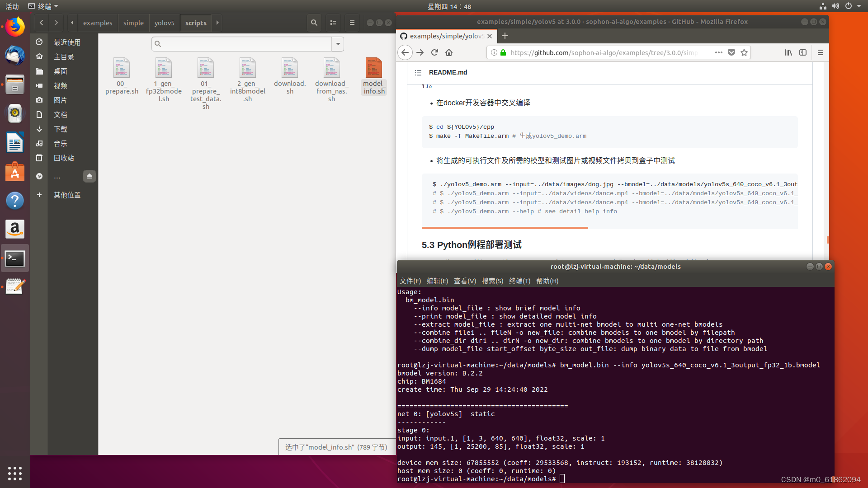Expand path bar right arrow
Viewport: 868px width, 488px height.
tap(217, 23)
